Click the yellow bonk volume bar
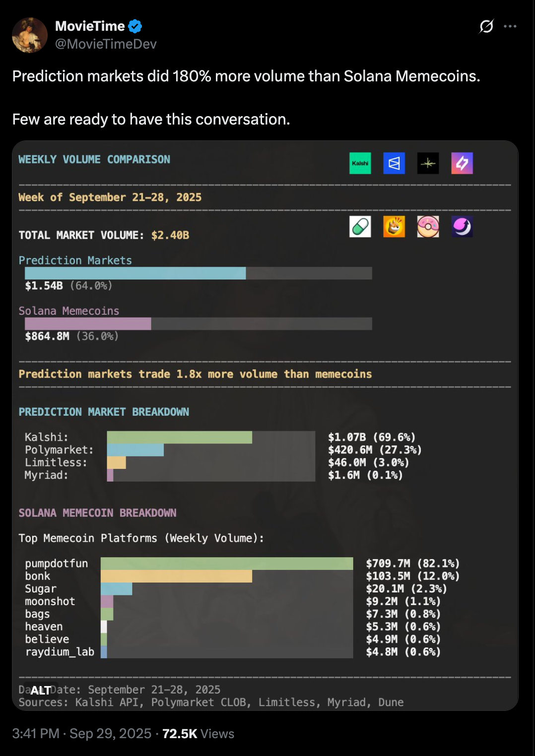The height and width of the screenshot is (756, 535). (x=176, y=576)
